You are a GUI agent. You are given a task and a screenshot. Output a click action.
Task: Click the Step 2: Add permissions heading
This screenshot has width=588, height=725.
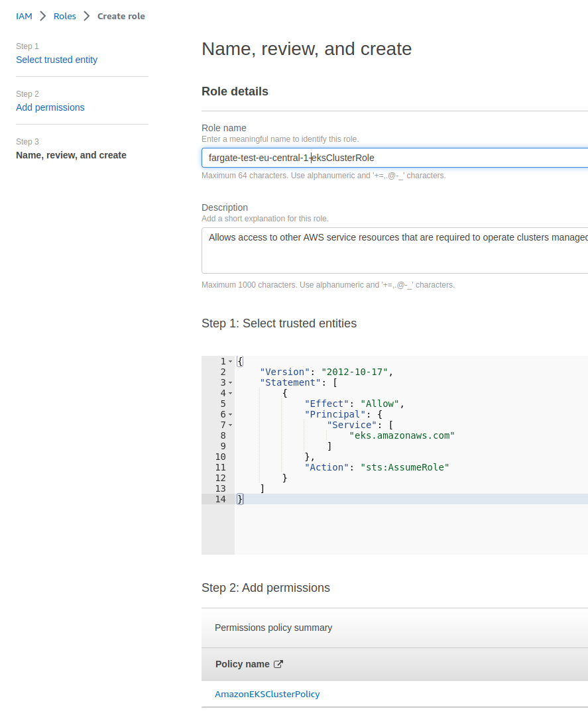point(266,588)
